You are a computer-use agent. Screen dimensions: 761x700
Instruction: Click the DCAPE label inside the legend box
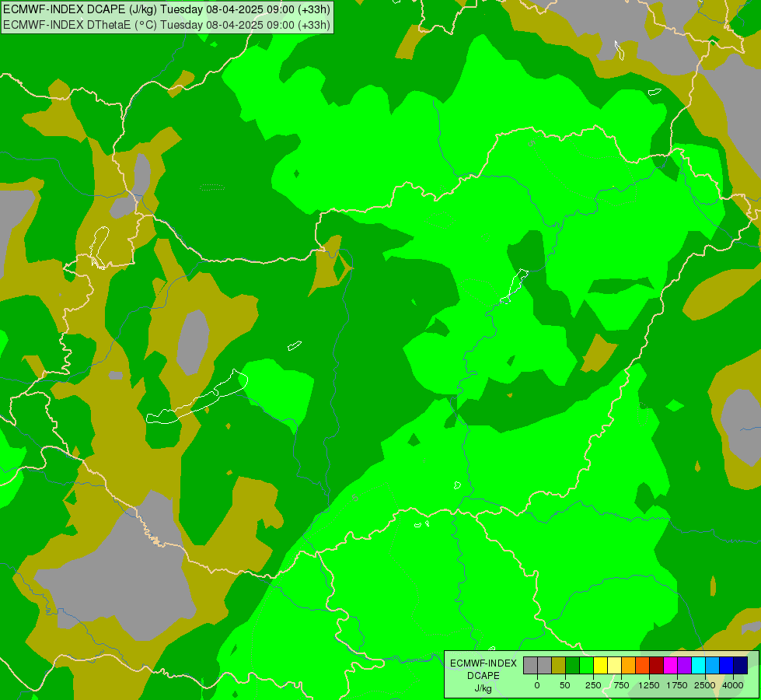pyautogui.click(x=483, y=676)
